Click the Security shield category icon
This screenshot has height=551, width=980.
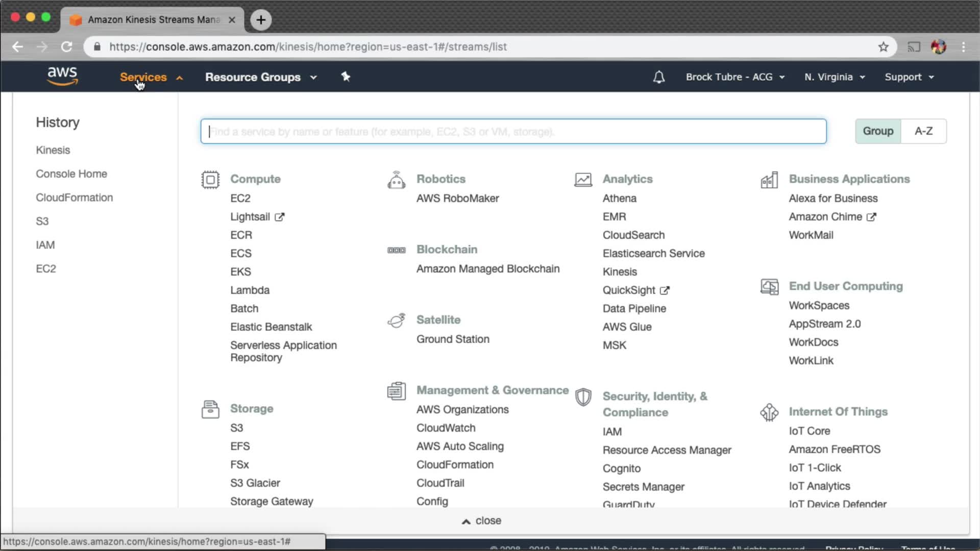[x=583, y=397]
